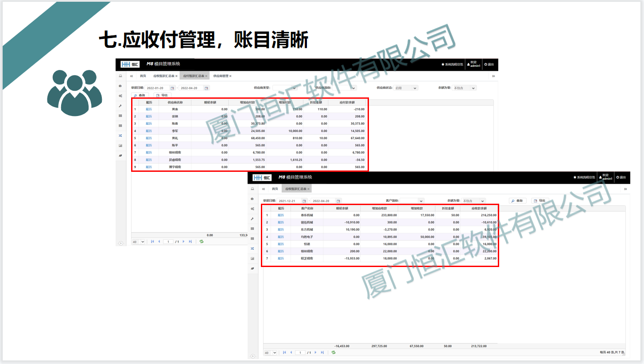Sort by 应付款余额 column header
This screenshot has height=364, width=644.
pyautogui.click(x=347, y=102)
